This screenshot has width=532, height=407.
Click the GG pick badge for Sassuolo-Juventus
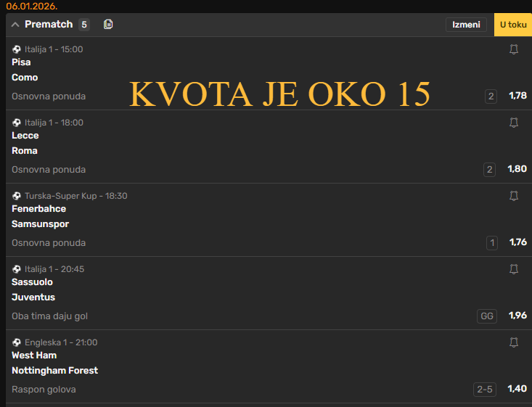[x=487, y=316]
